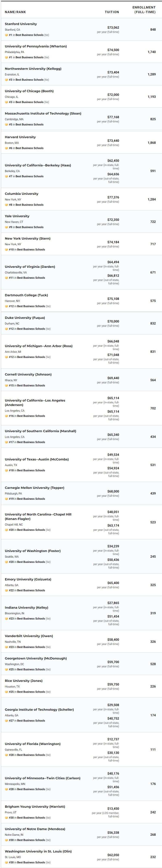Click the badge icon under Columbia University
This screenshot has width=162, height=868.
point(6,205)
